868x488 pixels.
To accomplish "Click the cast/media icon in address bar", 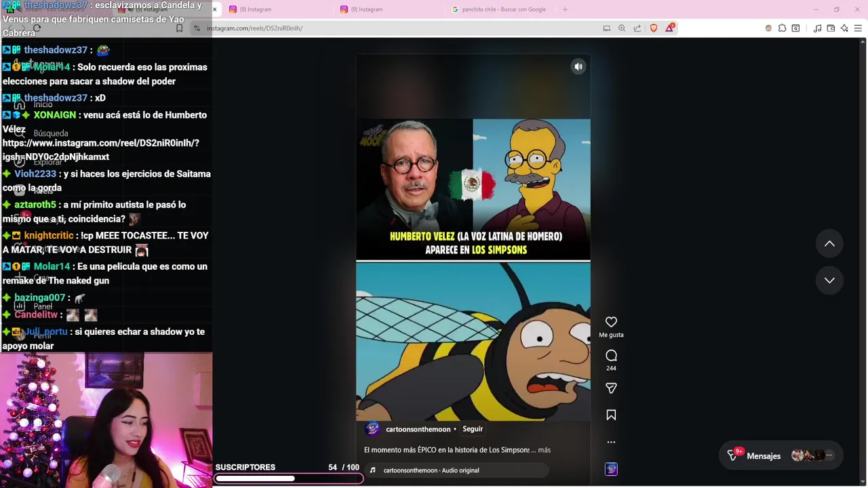I will pyautogui.click(x=606, y=28).
